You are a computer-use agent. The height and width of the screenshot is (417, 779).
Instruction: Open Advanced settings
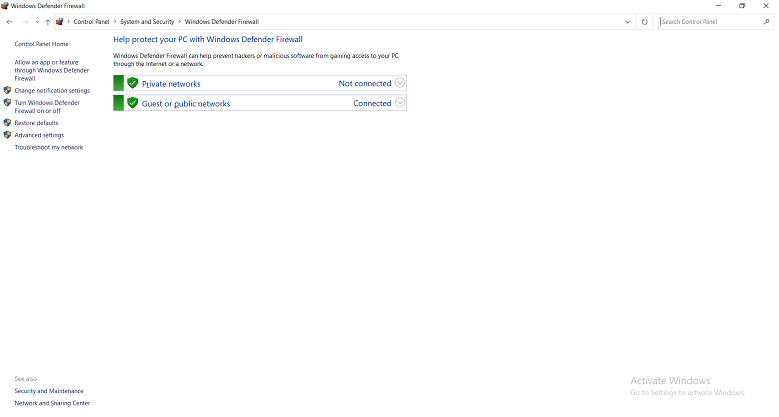point(39,135)
